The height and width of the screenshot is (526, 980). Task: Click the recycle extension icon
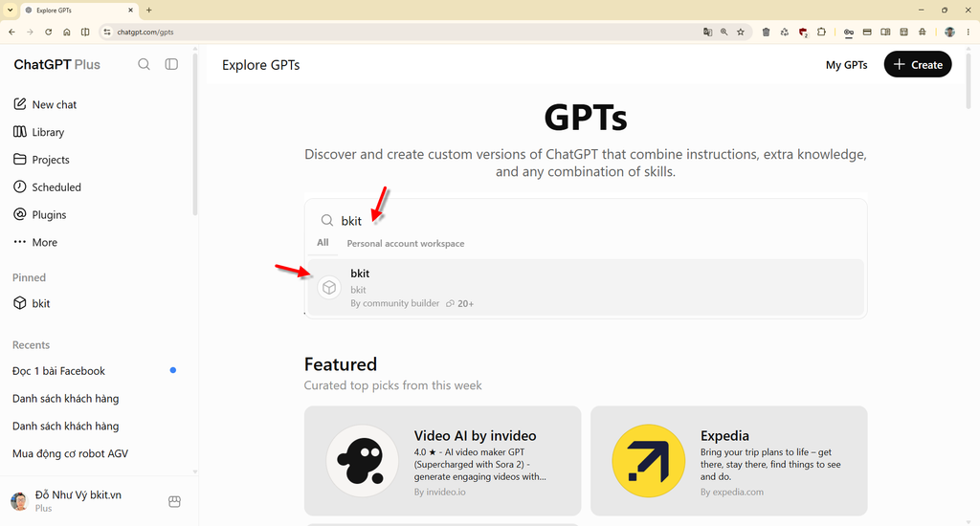click(x=785, y=32)
